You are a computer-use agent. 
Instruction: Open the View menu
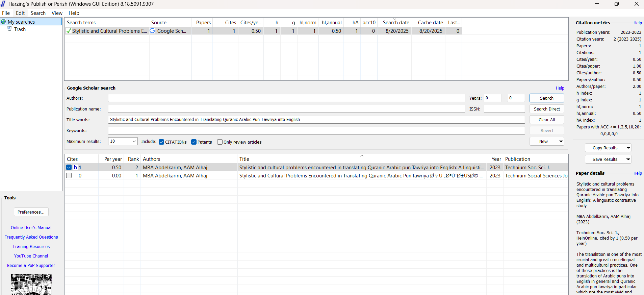click(57, 13)
